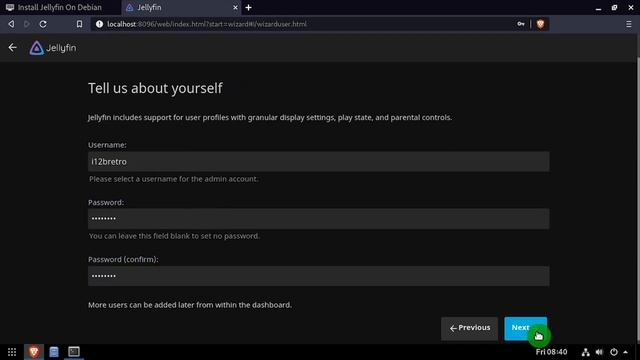640x360 pixels.
Task: Open the volume tray icon
Action: (x=599, y=352)
